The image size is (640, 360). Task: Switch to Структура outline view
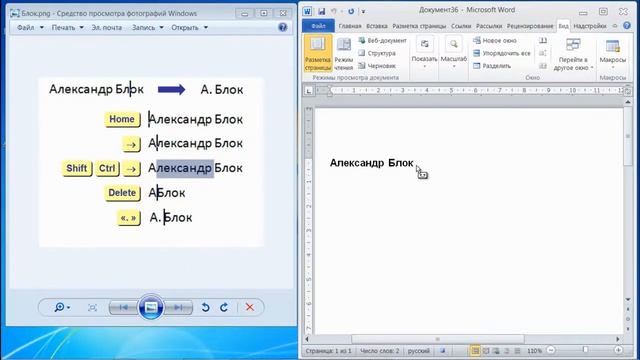pos(377,53)
